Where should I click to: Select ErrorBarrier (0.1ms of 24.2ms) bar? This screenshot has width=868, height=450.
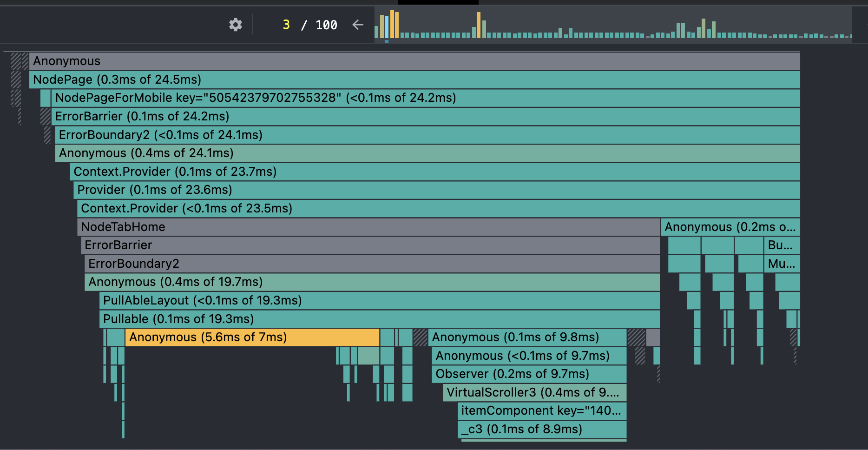426,116
